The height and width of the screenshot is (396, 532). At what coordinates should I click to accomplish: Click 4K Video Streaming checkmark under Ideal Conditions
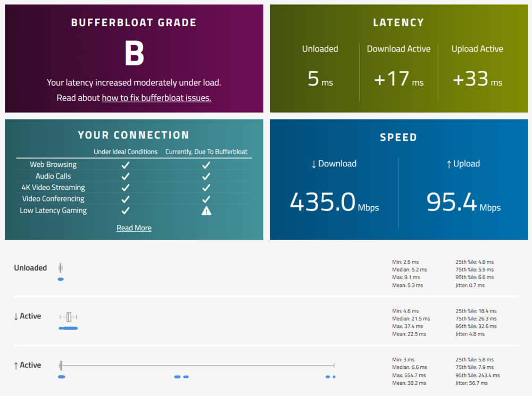126,188
